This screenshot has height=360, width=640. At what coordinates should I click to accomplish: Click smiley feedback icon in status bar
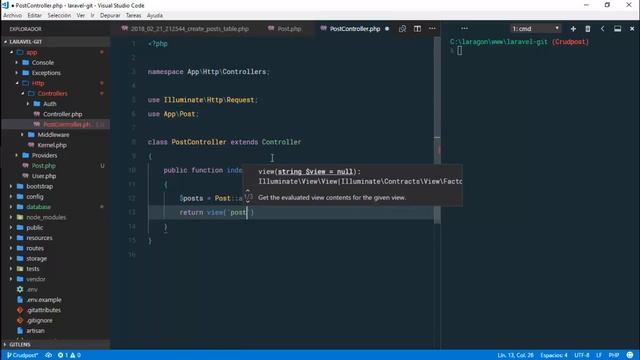pos(630,355)
